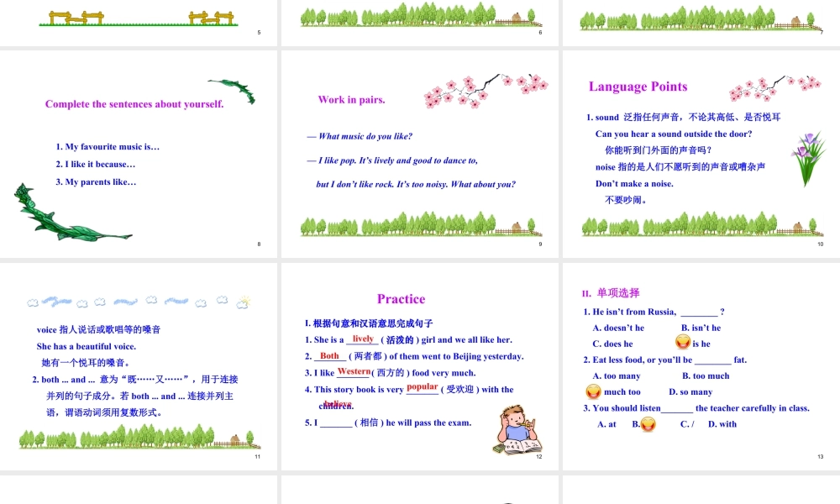Screen dimensions: 840x504
Task: Open the "Language Points" slide
Action: pyautogui.click(x=701, y=153)
